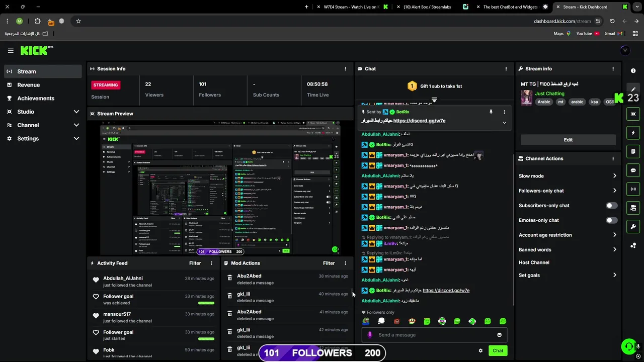Open pinned message three-dot options
This screenshot has width=644, height=362.
[504, 112]
